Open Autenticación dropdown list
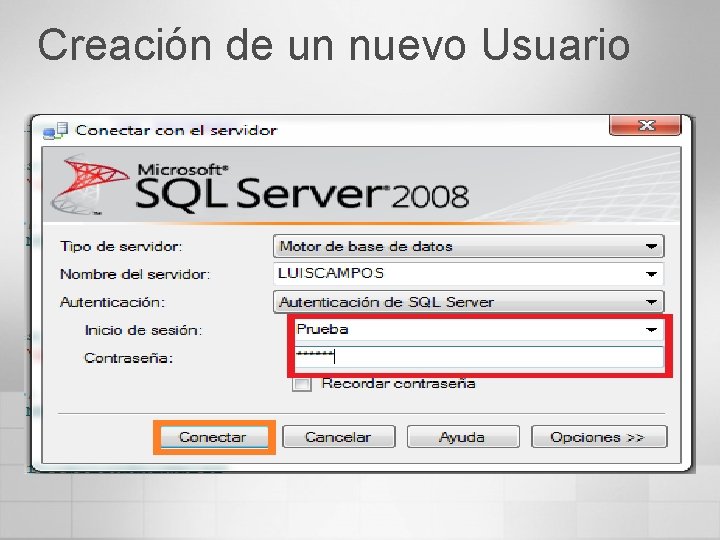 [468, 302]
